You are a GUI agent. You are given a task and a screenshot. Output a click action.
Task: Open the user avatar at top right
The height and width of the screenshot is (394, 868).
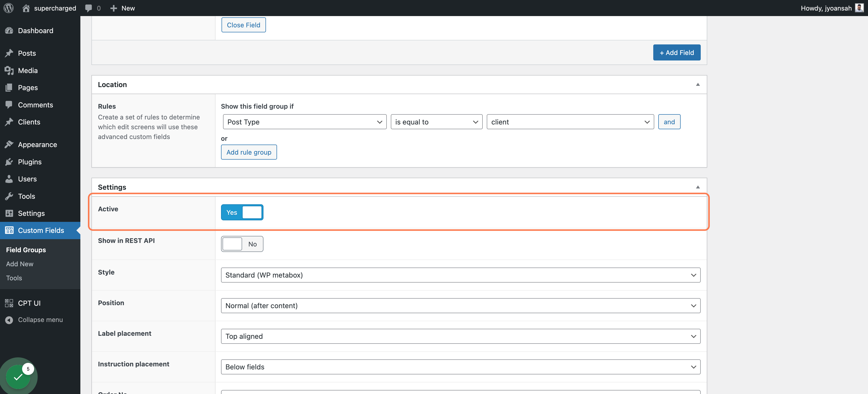(x=859, y=8)
